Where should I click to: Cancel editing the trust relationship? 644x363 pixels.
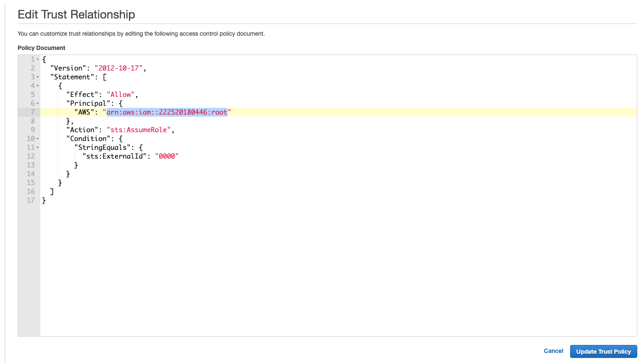click(x=553, y=351)
